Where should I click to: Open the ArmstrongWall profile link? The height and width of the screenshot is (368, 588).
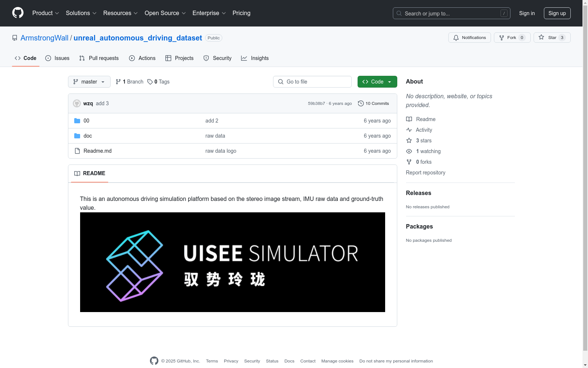44,38
